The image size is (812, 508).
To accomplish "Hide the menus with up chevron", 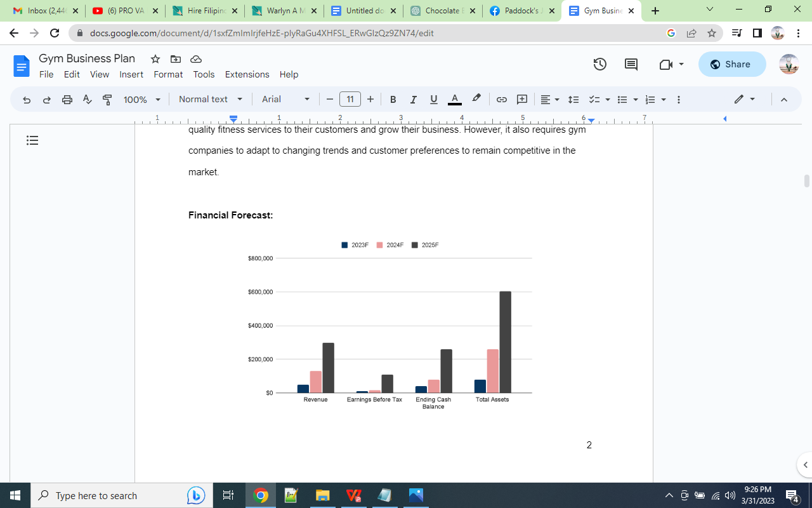I will 783,100.
